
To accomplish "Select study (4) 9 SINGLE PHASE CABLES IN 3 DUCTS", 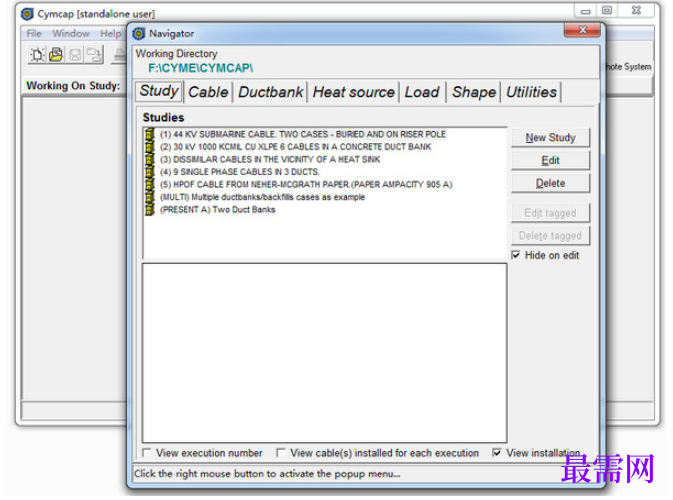I will coord(239,172).
